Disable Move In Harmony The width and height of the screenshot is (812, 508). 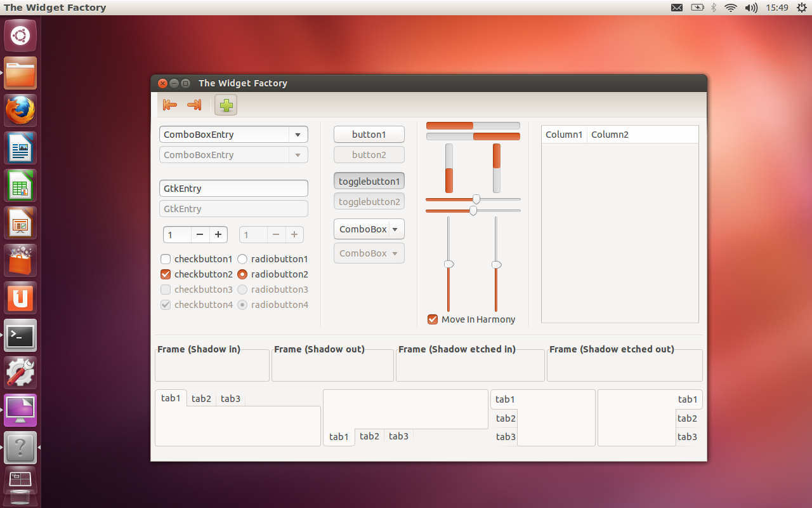coord(433,319)
